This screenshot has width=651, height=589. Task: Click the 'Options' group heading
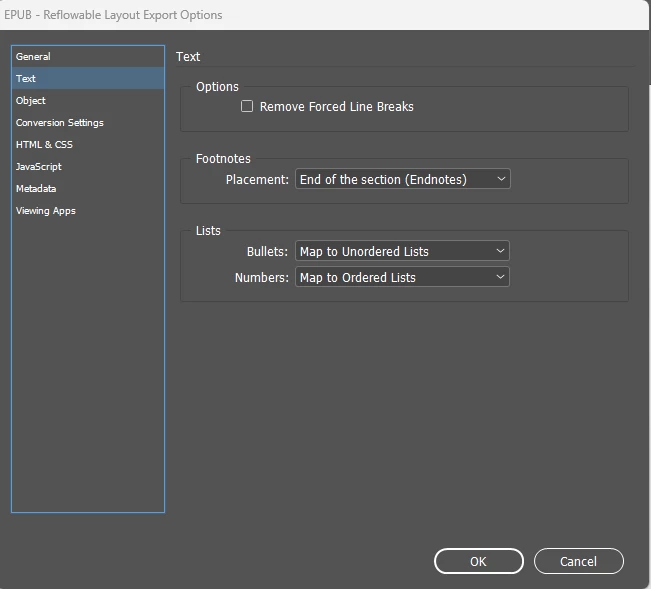[x=217, y=87]
